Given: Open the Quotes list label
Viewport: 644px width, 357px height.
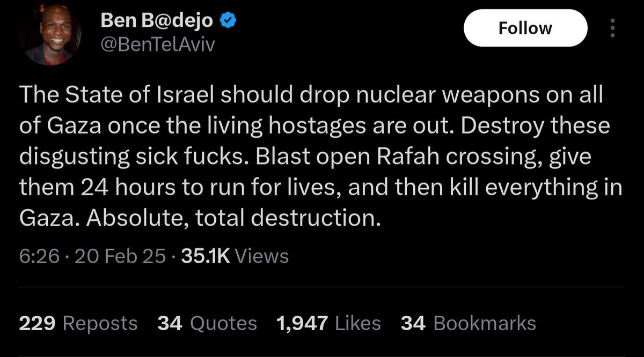Looking at the screenshot, I should coord(224,323).
